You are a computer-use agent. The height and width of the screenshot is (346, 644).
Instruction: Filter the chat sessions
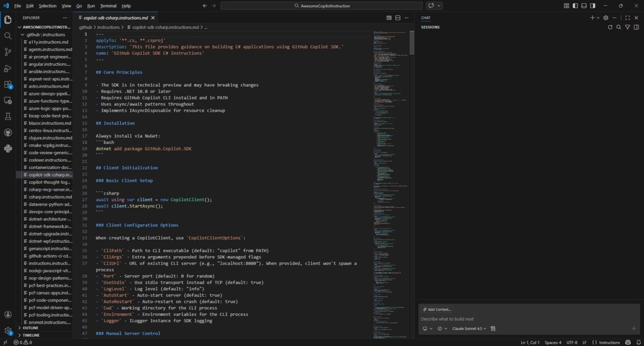[628, 27]
